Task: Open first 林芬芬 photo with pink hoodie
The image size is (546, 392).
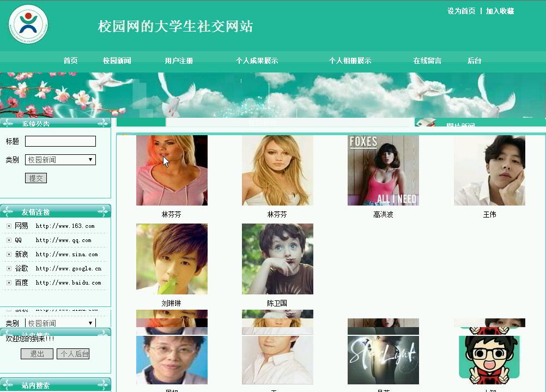Action: click(172, 171)
